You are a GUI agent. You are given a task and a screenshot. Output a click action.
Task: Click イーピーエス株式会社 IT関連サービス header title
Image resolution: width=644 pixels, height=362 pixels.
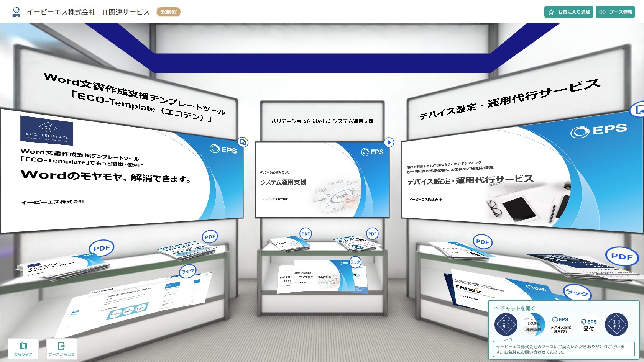88,12
